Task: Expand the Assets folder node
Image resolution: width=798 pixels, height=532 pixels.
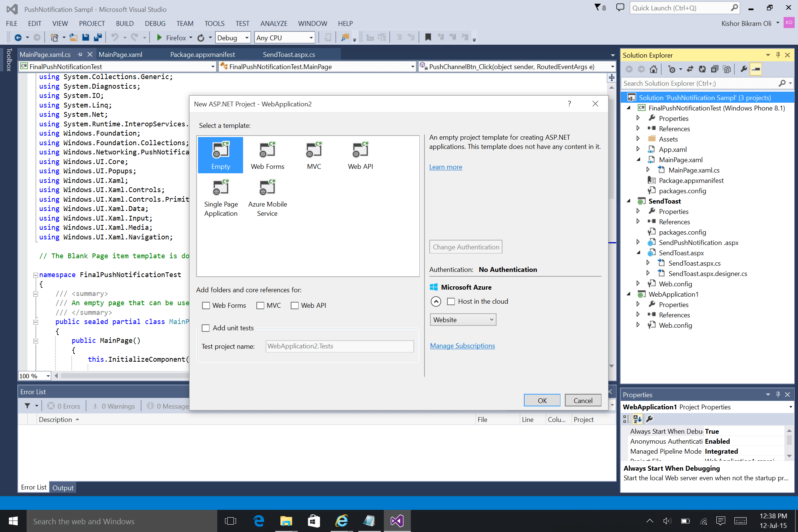Action: pos(638,139)
